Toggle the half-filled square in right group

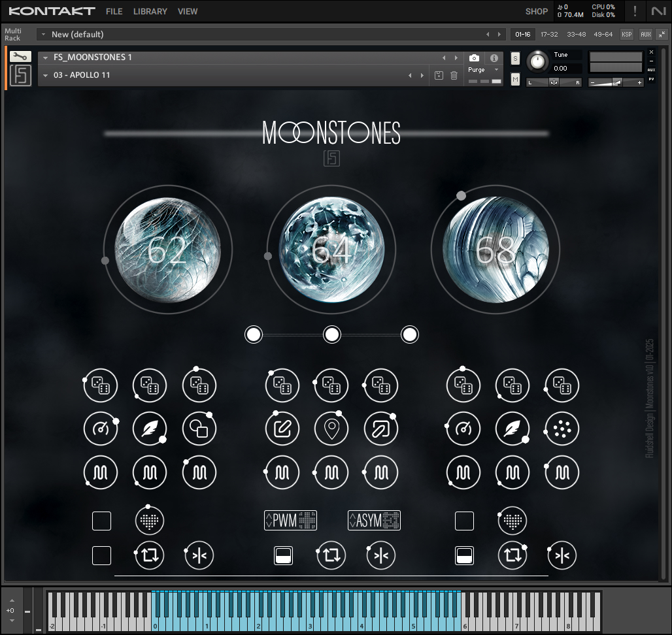coord(464,555)
